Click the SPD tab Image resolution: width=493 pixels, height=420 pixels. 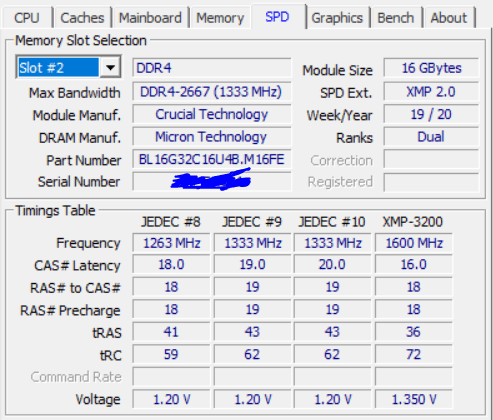coord(278,16)
